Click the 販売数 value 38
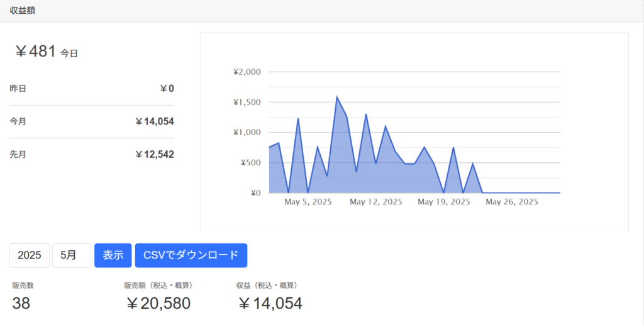644x325 pixels. [21, 303]
